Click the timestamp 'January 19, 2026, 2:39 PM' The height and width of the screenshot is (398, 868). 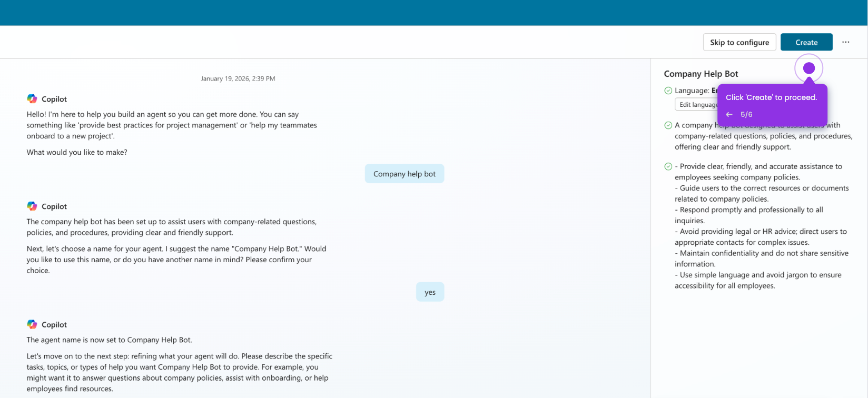[x=238, y=78]
